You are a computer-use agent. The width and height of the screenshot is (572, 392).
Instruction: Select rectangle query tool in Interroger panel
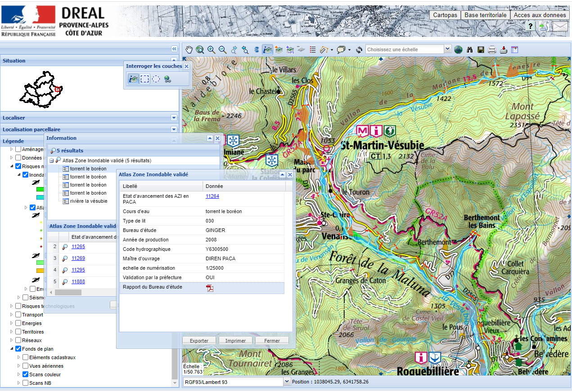(144, 79)
